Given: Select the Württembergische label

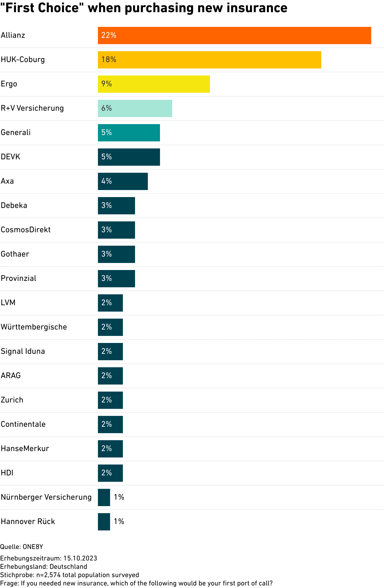Looking at the screenshot, I should 34,327.
